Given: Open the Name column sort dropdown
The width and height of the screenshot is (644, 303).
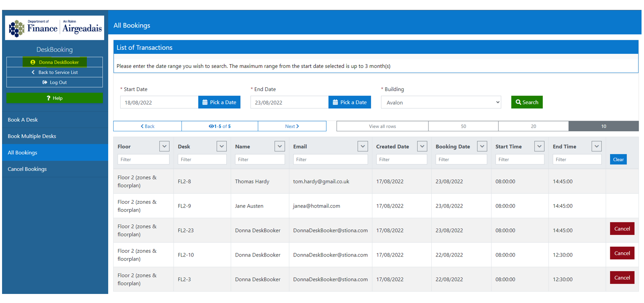Looking at the screenshot, I should point(280,146).
